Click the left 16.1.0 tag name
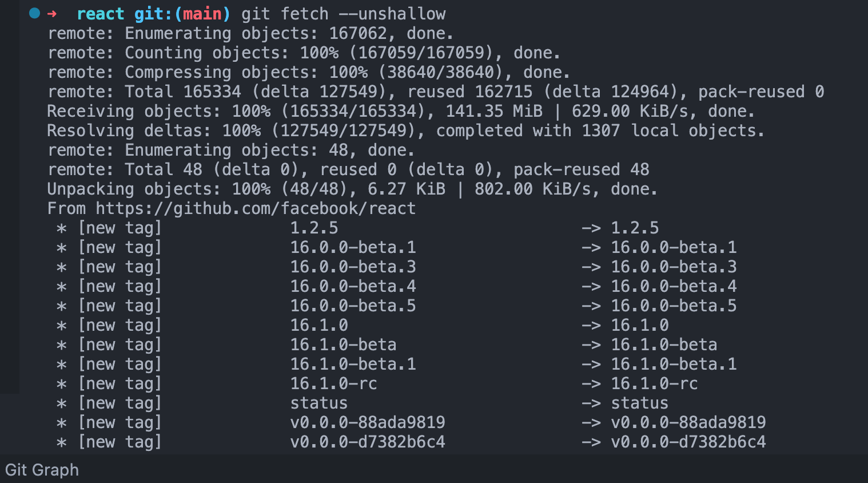This screenshot has width=868, height=483. pyautogui.click(x=319, y=325)
